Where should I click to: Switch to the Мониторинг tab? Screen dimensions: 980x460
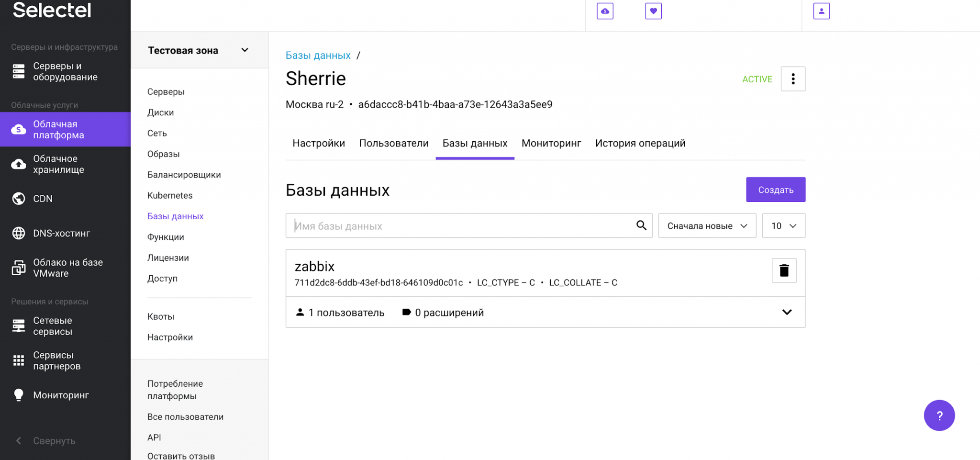[551, 143]
